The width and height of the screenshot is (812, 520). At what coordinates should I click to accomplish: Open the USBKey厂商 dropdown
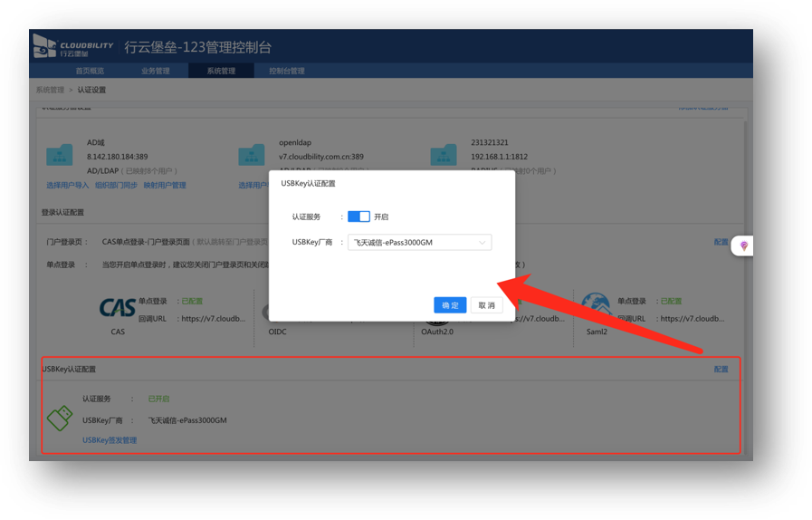tap(419, 243)
